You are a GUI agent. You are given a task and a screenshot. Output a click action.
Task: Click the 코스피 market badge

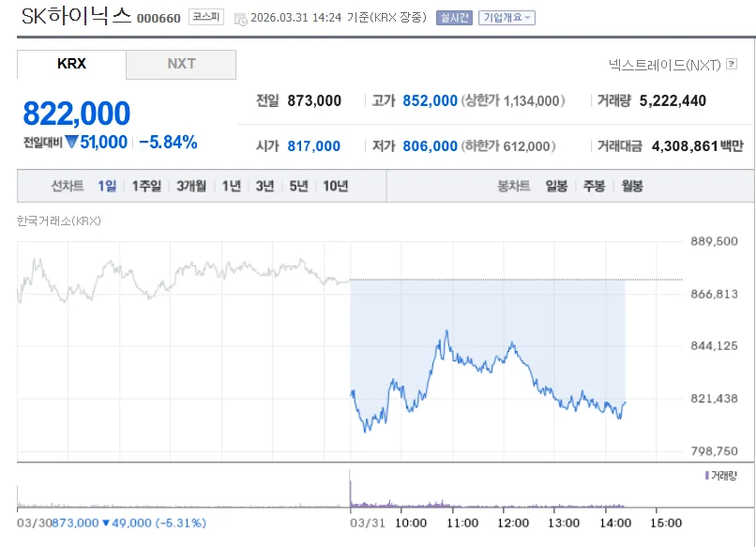[x=205, y=17]
